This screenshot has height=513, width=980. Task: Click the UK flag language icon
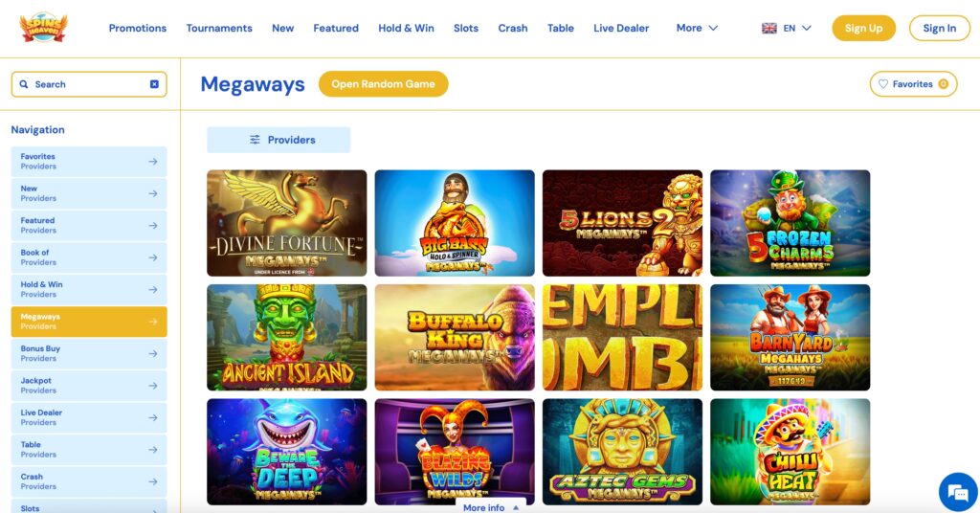point(769,28)
